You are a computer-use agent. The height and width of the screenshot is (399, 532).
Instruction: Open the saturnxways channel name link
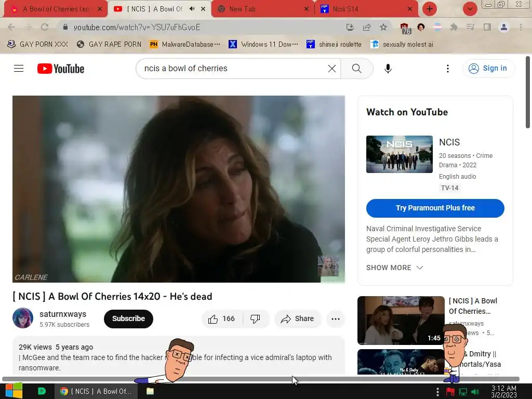(x=63, y=314)
